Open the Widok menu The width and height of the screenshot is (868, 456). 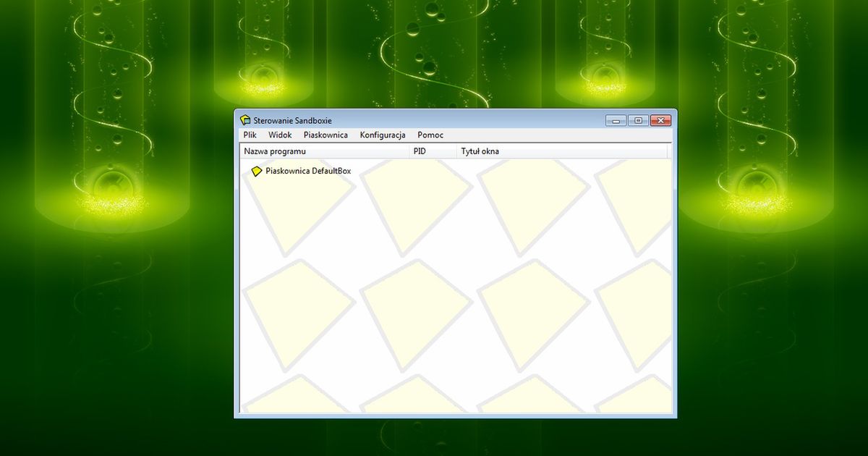pyautogui.click(x=280, y=135)
